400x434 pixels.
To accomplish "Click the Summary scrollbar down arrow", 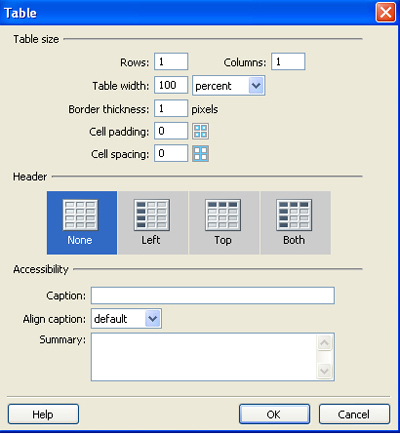I will (324, 371).
